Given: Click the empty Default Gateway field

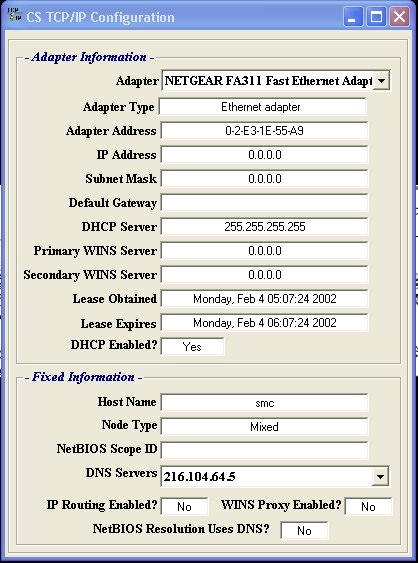Looking at the screenshot, I should (x=264, y=203).
